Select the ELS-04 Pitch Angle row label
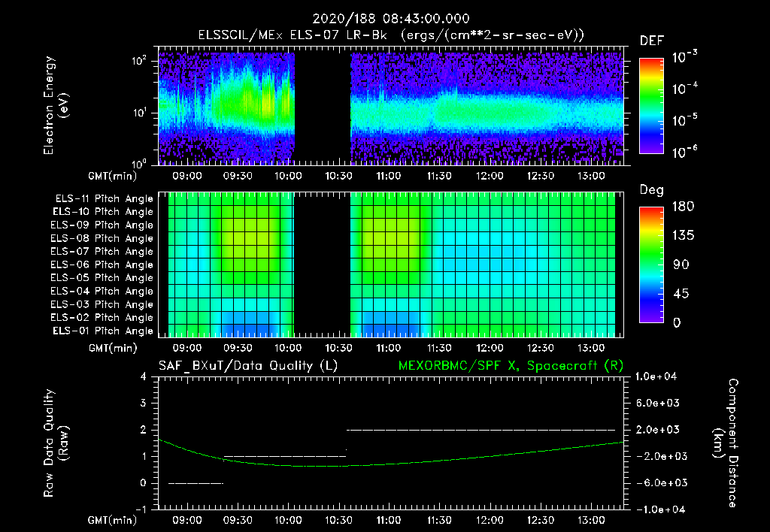770x532 pixels. 102,292
